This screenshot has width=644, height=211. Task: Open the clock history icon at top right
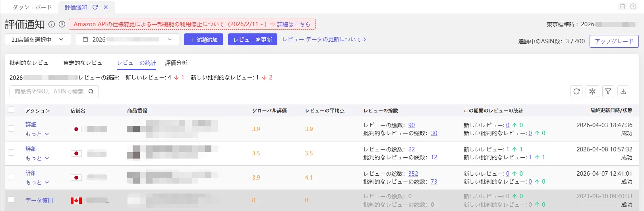tap(633, 6)
